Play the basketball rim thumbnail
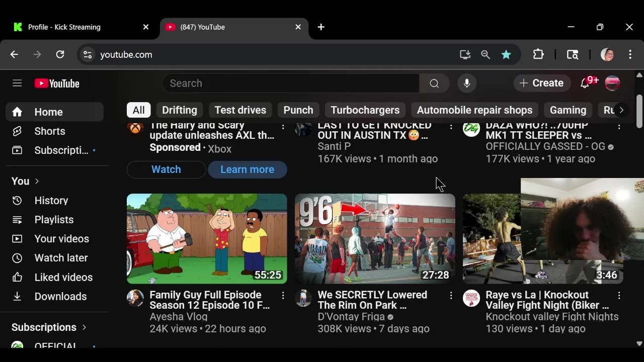Viewport: 644px width, 362px height. [375, 239]
